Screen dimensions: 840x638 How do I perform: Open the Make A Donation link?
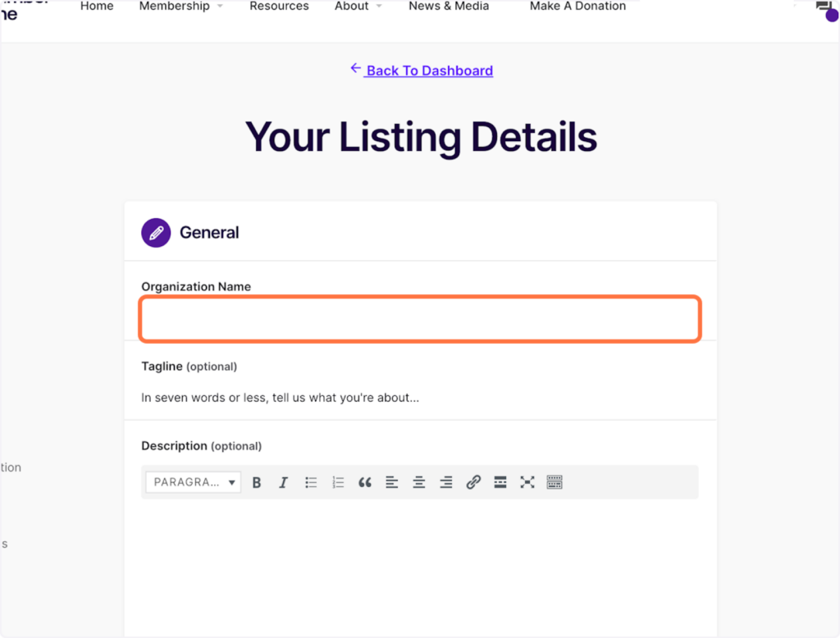click(577, 6)
